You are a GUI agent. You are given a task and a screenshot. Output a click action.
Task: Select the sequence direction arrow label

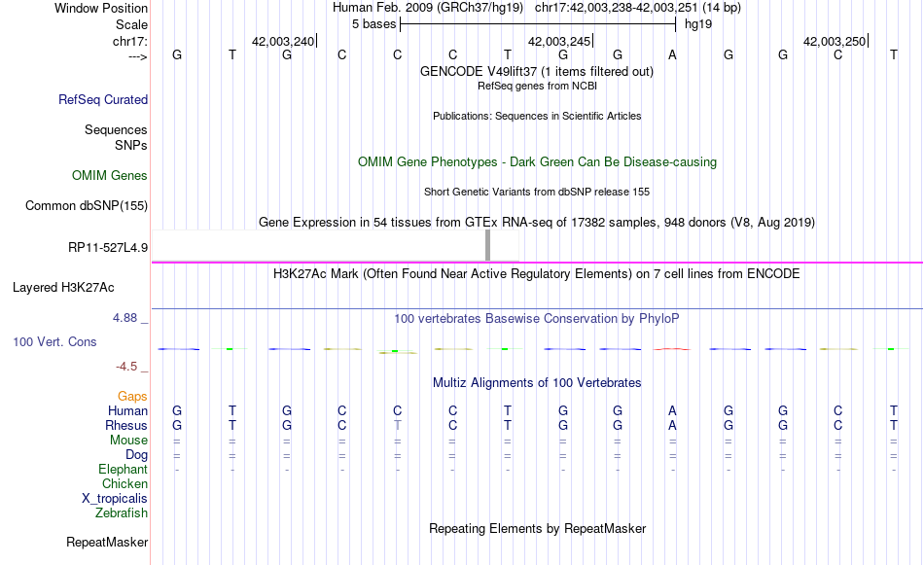138,56
